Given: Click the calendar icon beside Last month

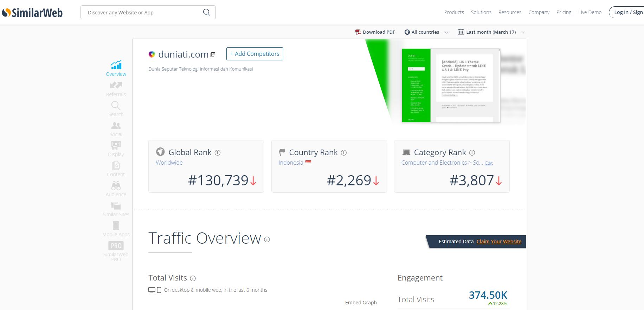Looking at the screenshot, I should (x=461, y=32).
